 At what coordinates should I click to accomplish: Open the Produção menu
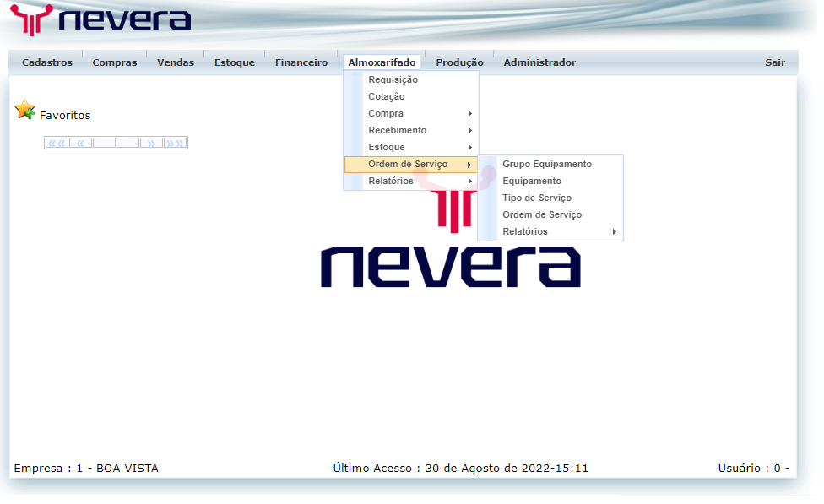pos(459,62)
